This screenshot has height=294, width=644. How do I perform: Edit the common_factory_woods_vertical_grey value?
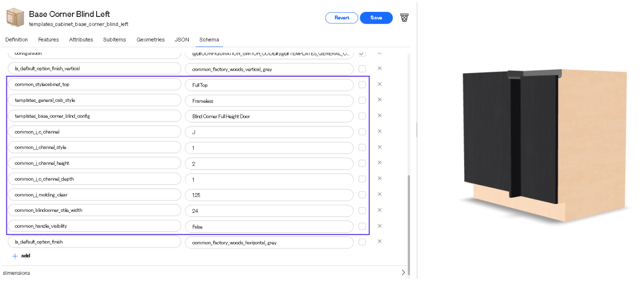tap(269, 69)
